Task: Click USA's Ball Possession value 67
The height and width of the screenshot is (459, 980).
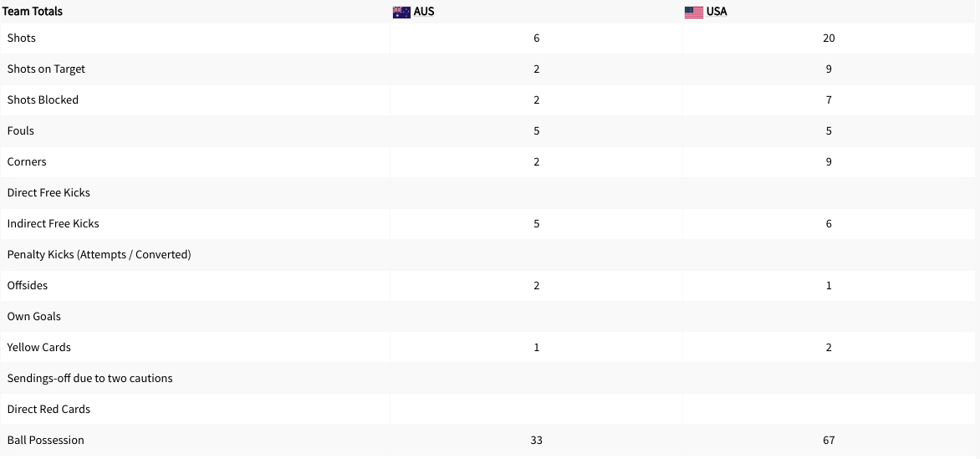Action: click(829, 441)
